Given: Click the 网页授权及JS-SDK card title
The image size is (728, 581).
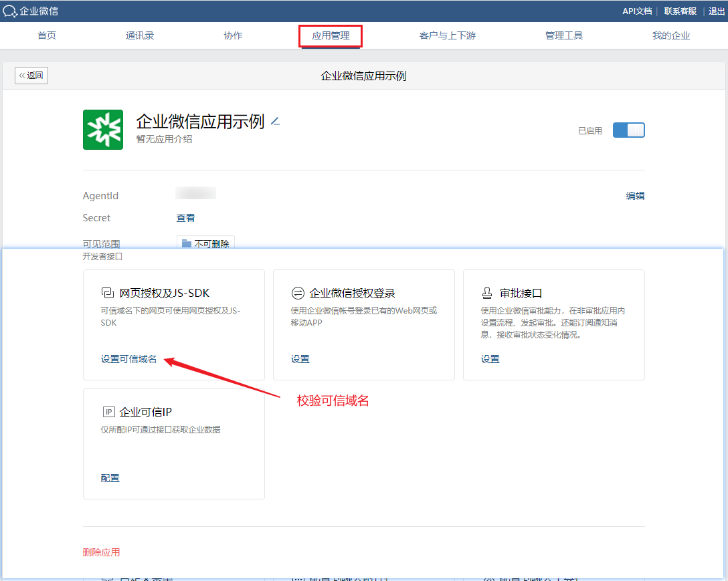Looking at the screenshot, I should click(x=165, y=294).
